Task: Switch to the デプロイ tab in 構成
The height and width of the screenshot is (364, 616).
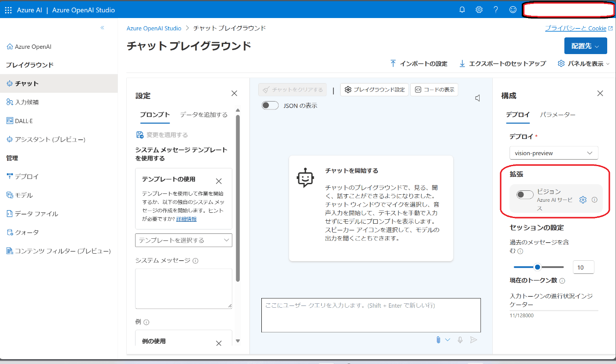Action: coord(518,114)
